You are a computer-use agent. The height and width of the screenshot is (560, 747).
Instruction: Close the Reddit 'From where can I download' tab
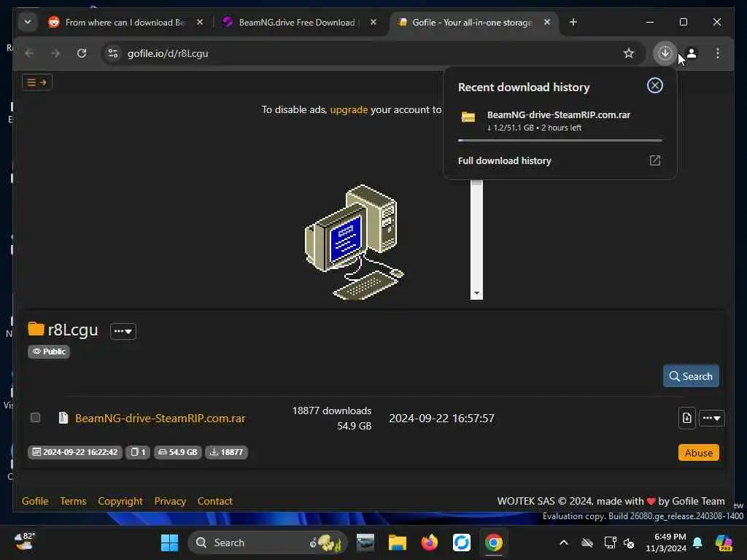[200, 22]
